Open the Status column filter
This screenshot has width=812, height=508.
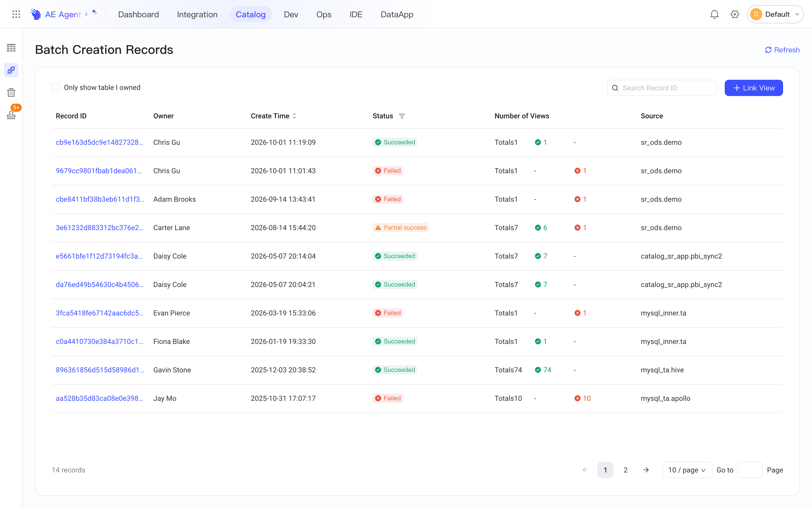click(402, 116)
